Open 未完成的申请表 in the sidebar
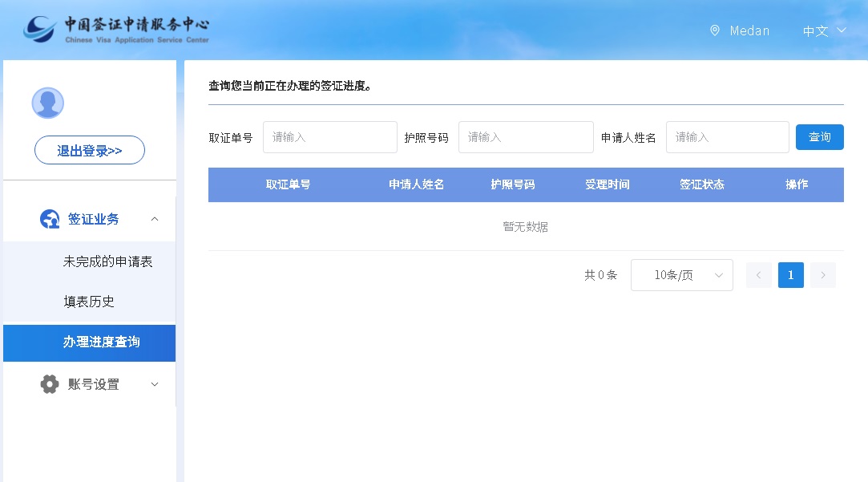The image size is (868, 482). [107, 261]
